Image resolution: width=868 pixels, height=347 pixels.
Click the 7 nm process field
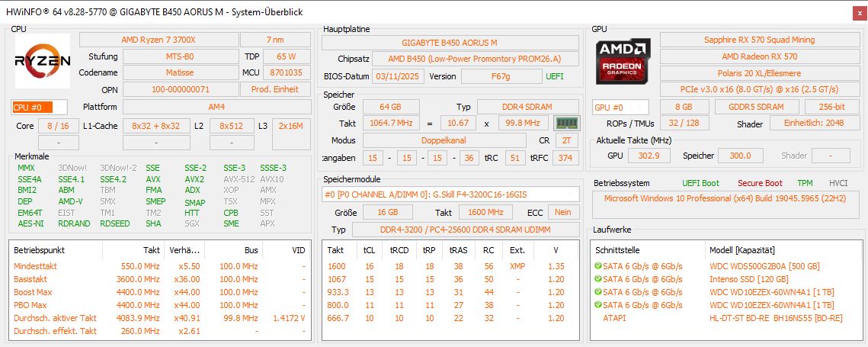point(275,40)
